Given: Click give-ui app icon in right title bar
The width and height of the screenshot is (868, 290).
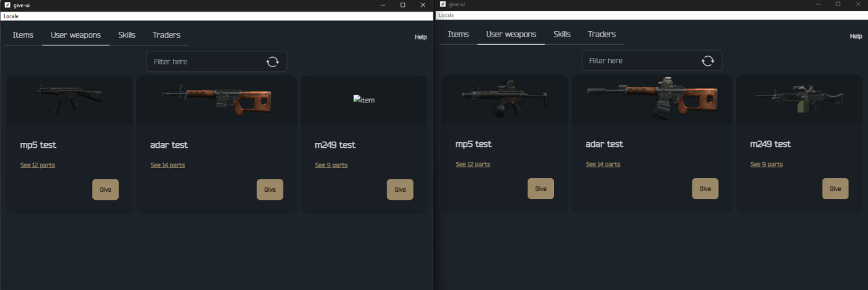Looking at the screenshot, I should (x=442, y=4).
